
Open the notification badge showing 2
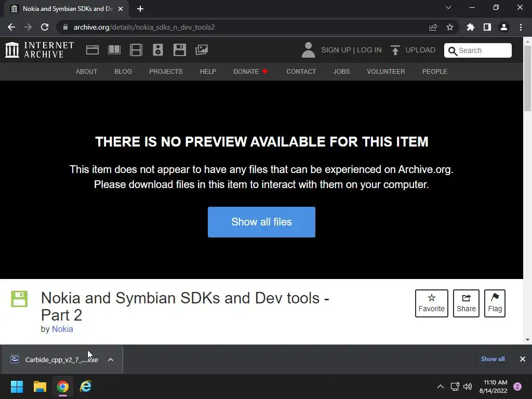tap(517, 387)
